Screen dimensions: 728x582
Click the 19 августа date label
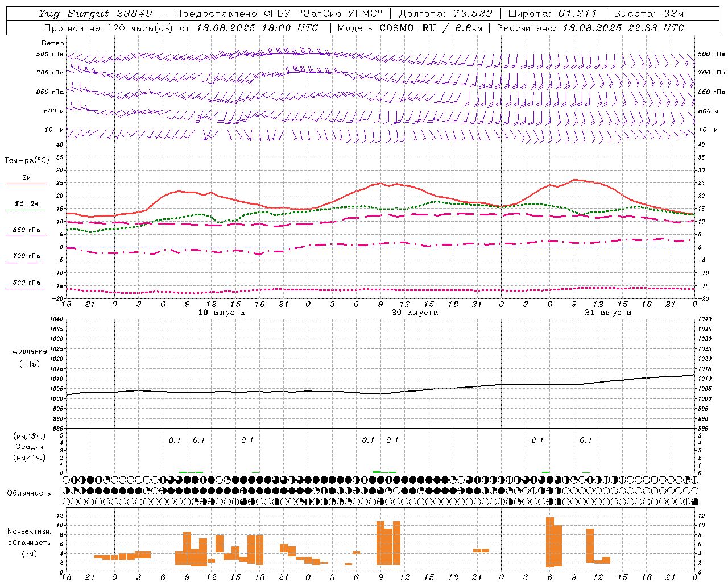pos(221,313)
